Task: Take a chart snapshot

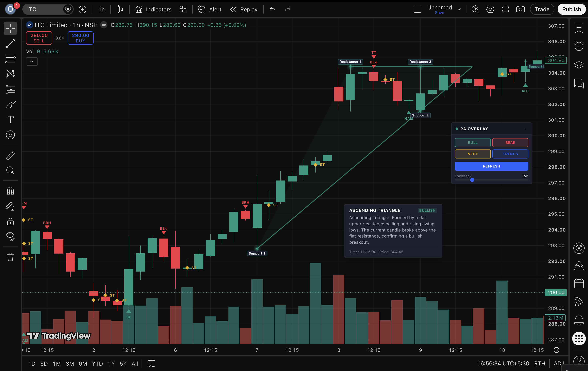Action: coord(521,9)
